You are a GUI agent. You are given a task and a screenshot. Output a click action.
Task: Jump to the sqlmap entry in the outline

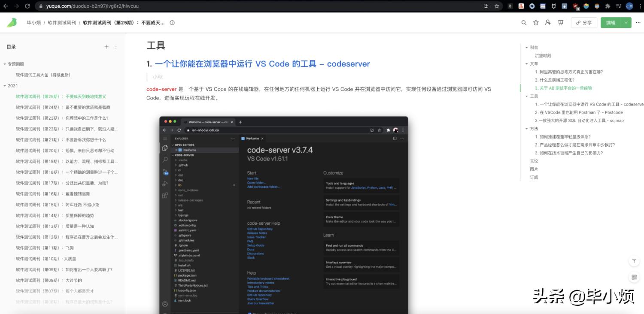(x=579, y=121)
